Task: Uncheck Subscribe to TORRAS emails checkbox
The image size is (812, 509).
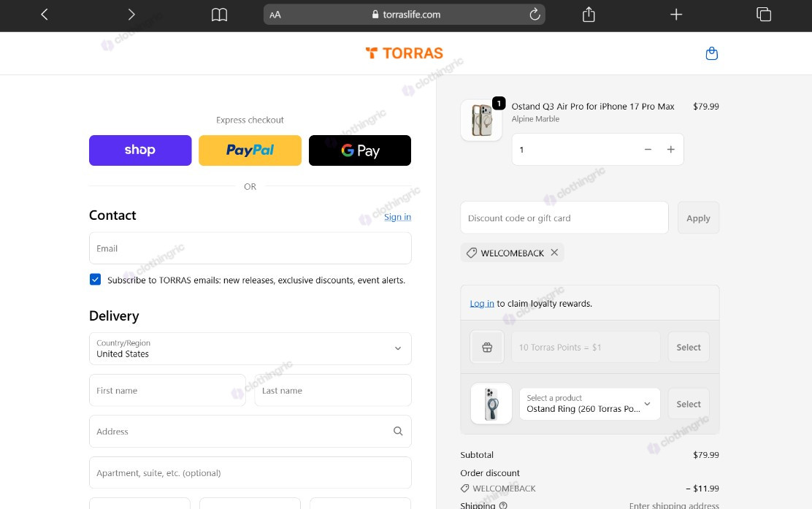Action: point(95,280)
